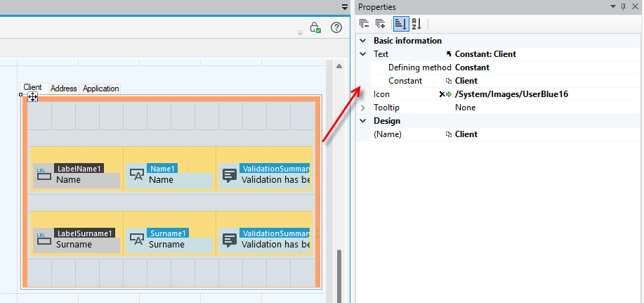Click the reset arrow icon beside Text property
This screenshot has height=303, width=644.
449,54
